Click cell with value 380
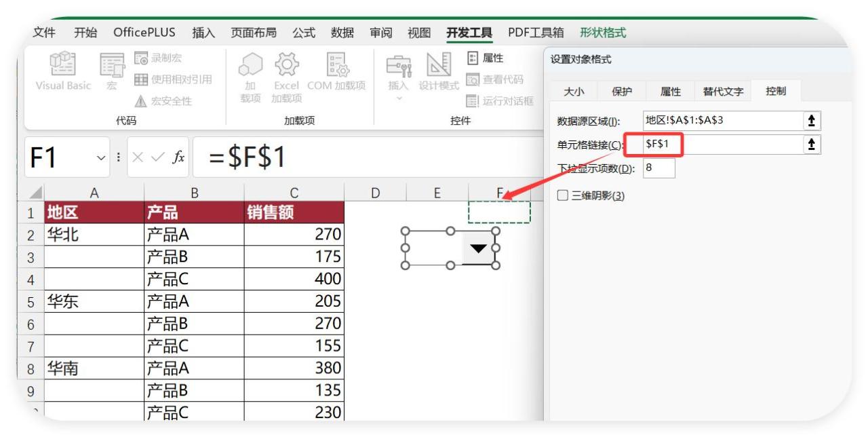 pyautogui.click(x=294, y=368)
